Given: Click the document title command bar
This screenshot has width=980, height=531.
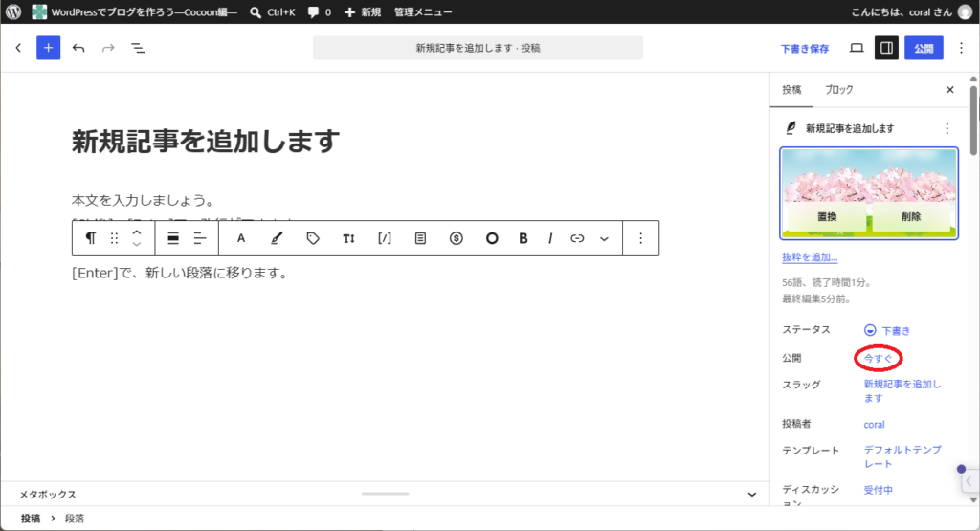Looking at the screenshot, I should click(x=479, y=48).
